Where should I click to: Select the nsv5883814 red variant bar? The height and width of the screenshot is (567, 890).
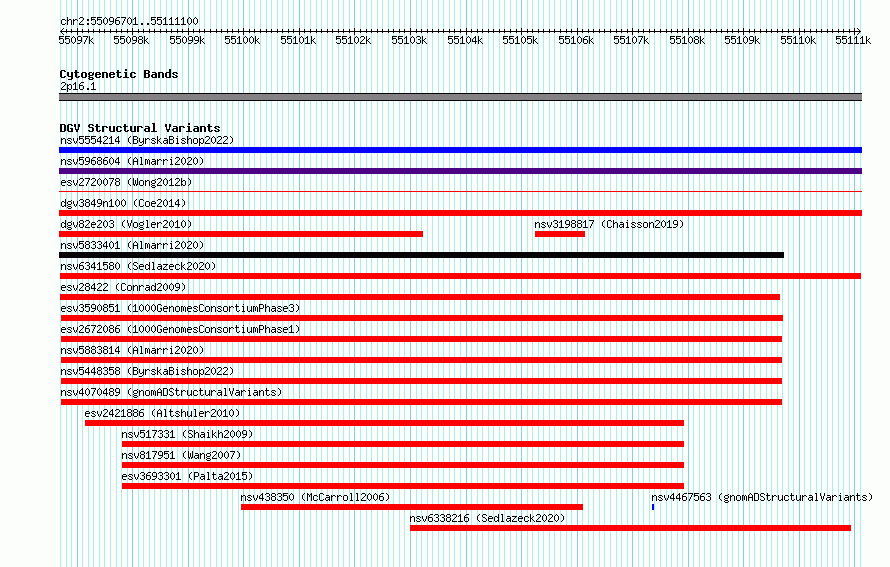[421, 360]
